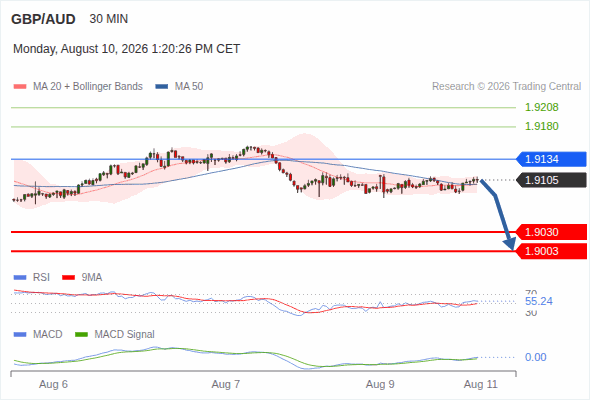Click the RSI value 55.24
The height and width of the screenshot is (400, 590).
(539, 301)
